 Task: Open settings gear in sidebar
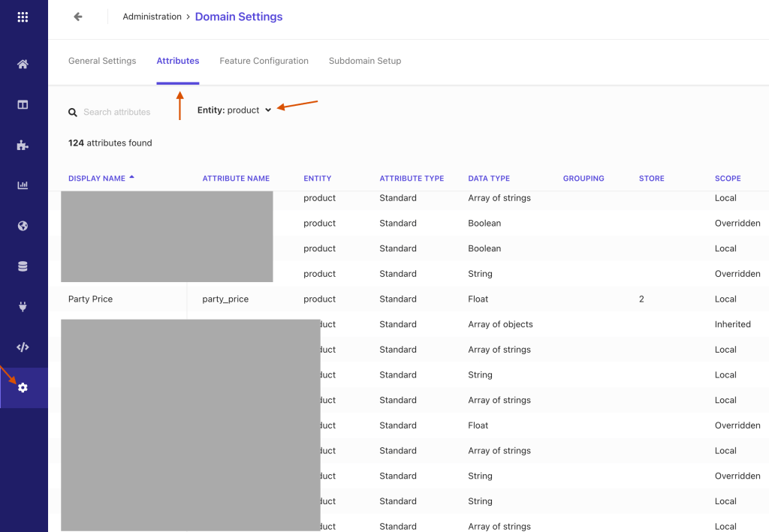pos(23,387)
